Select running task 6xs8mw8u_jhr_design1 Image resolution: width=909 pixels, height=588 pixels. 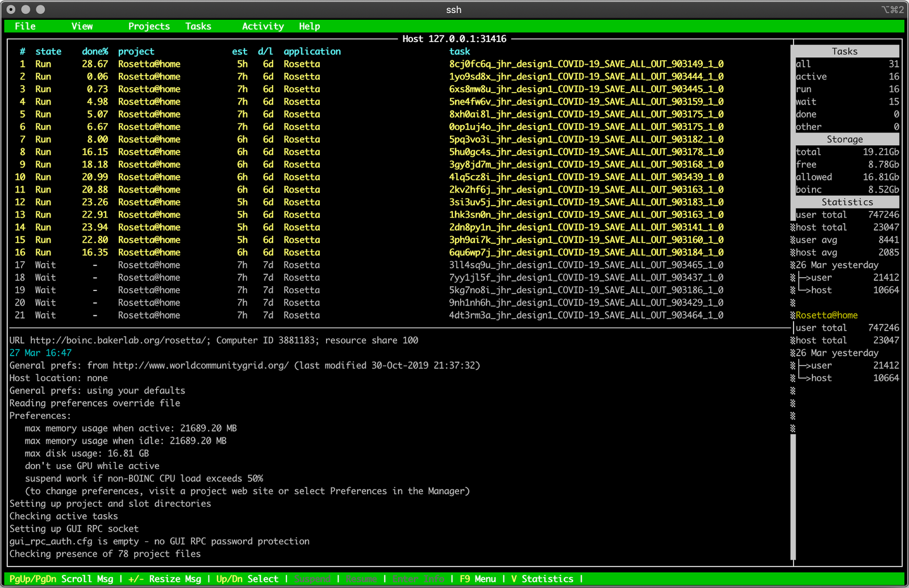[586, 89]
